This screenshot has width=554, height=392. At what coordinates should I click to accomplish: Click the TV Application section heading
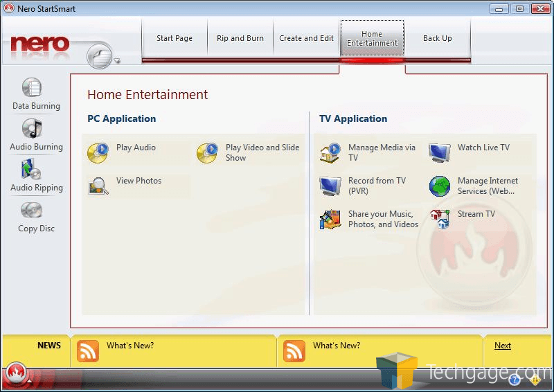click(353, 118)
